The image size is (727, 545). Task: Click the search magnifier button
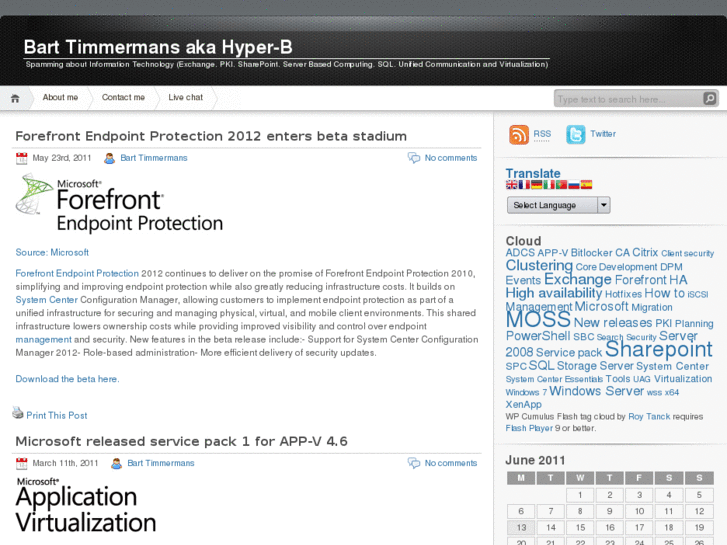pos(709,98)
